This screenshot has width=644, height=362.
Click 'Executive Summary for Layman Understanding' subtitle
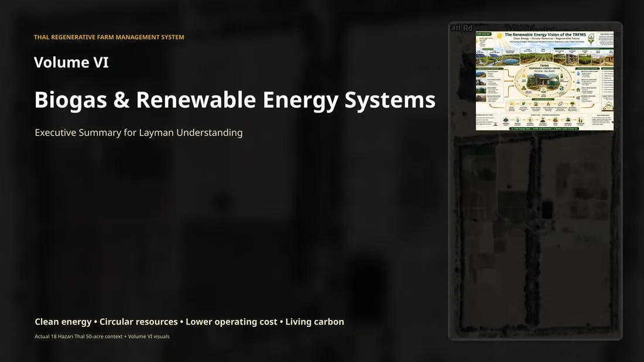click(139, 133)
